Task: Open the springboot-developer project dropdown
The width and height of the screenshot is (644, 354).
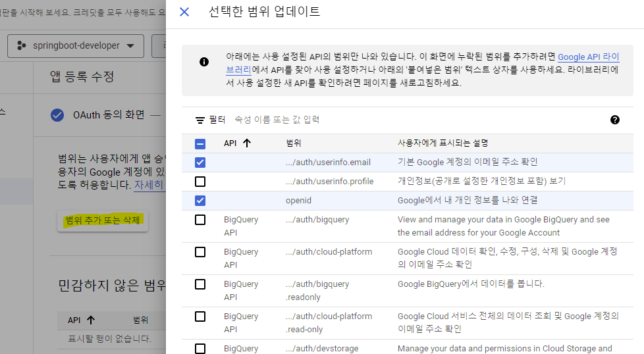Action: [76, 46]
